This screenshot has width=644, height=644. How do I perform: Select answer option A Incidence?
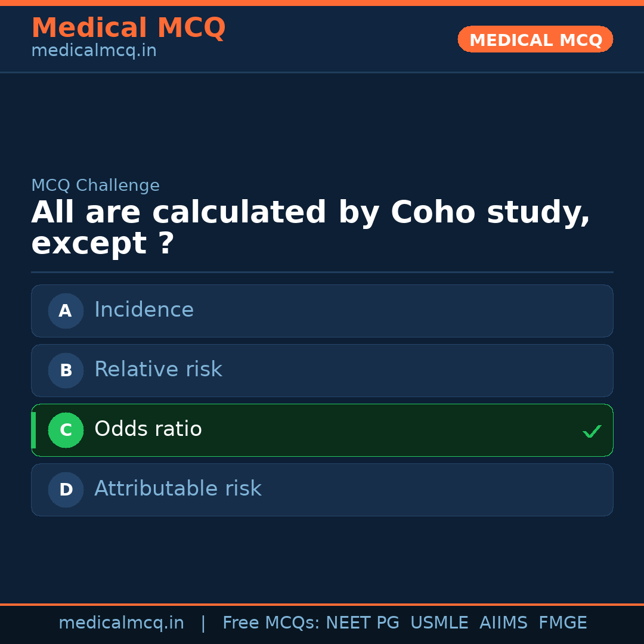(322, 311)
